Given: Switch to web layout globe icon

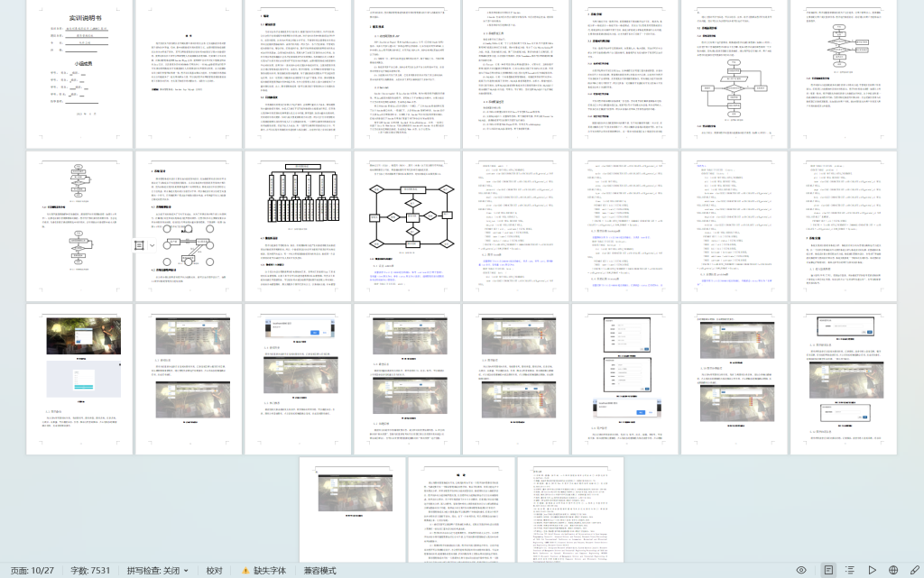Looking at the screenshot, I should (893, 570).
